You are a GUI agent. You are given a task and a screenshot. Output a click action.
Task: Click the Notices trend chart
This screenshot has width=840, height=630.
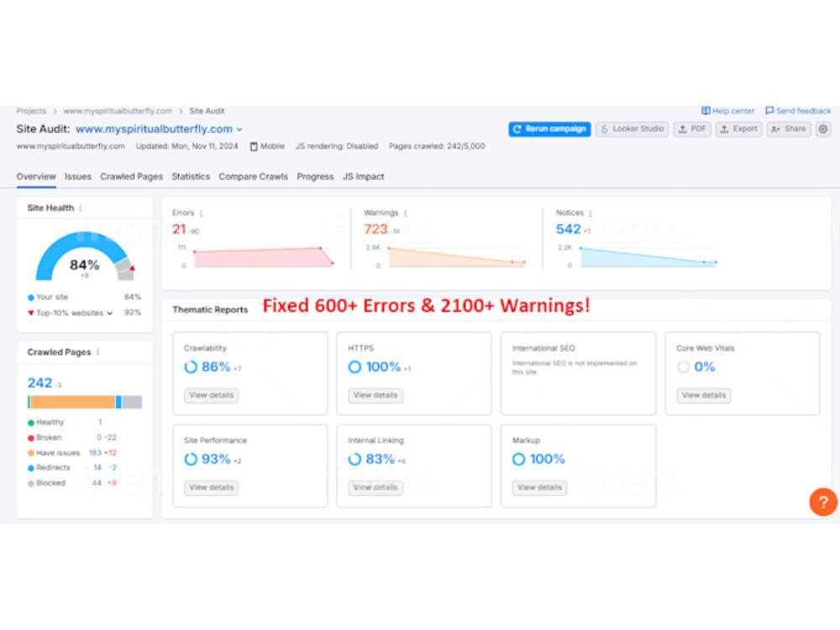[x=648, y=257]
